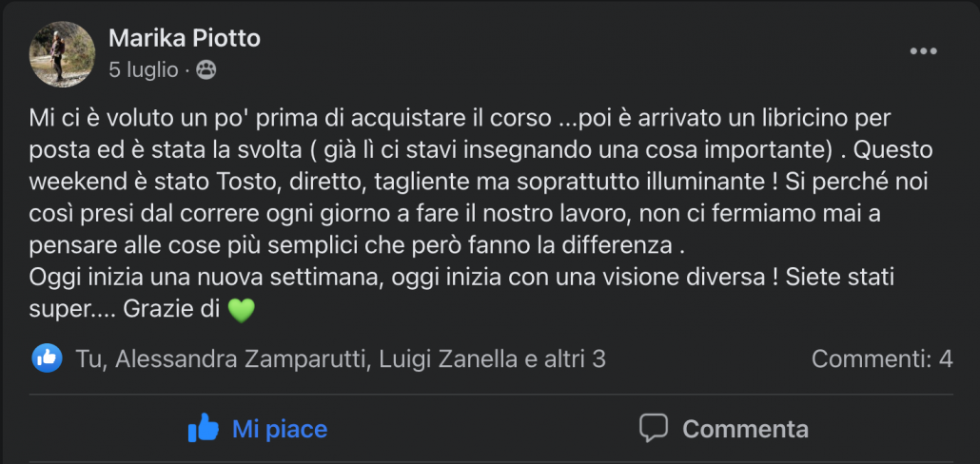Click "Luigi Zanella" in the reactions list
The width and height of the screenshot is (980, 464).
click(x=436, y=358)
